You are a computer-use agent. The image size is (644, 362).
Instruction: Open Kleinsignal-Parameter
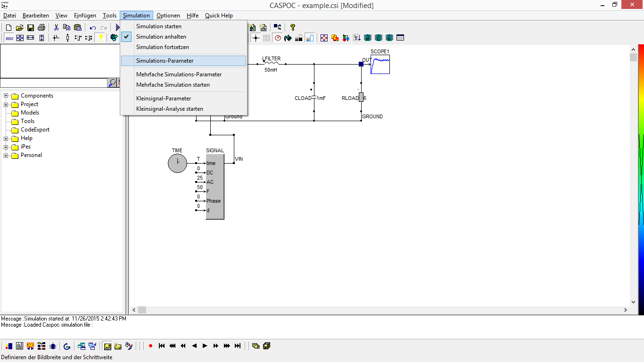pos(184,99)
